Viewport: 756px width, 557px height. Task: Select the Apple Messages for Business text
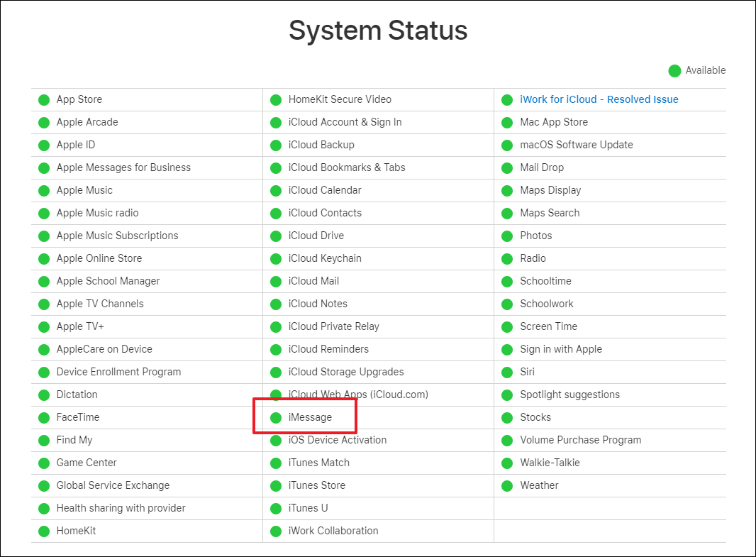(x=123, y=167)
